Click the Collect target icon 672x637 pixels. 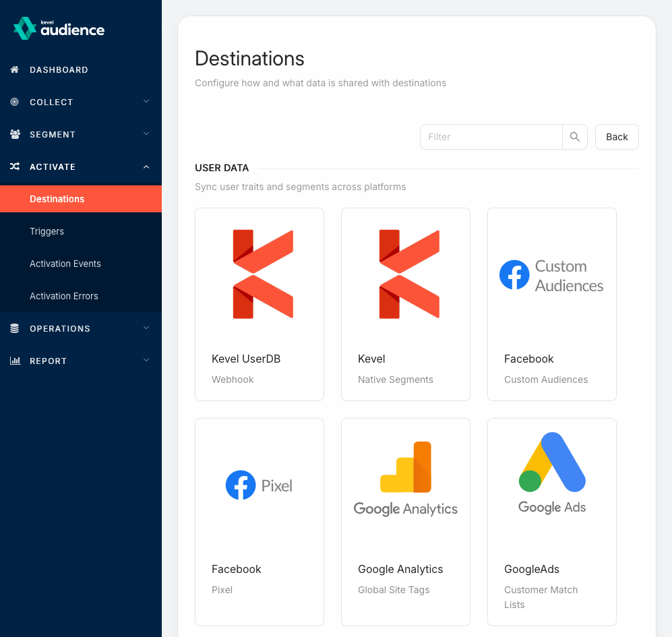coord(14,102)
